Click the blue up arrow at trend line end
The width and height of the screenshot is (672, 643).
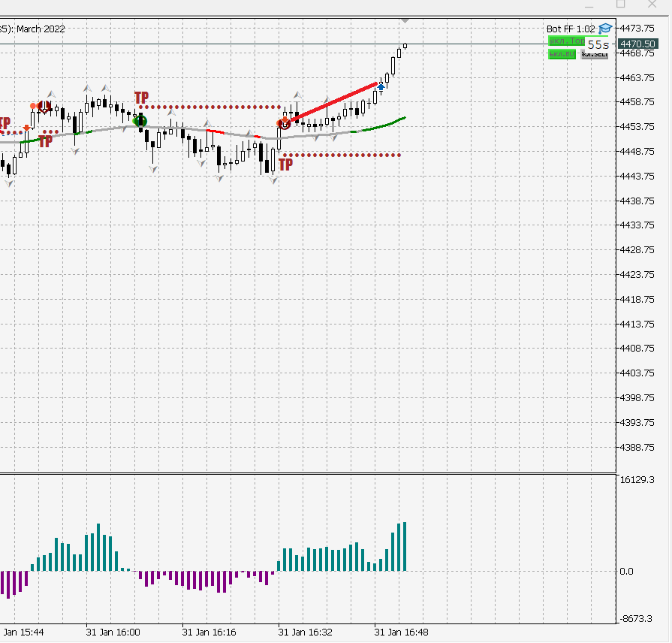(381, 87)
